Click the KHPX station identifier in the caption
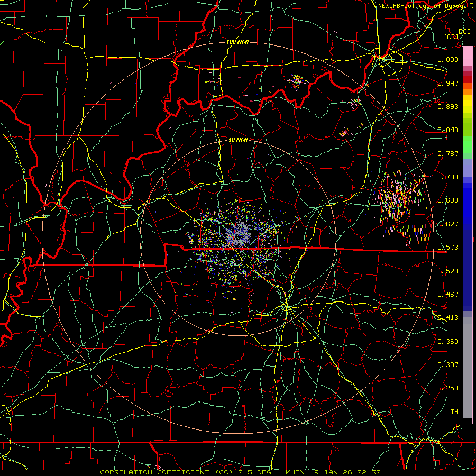The image size is (476, 476). (x=295, y=472)
